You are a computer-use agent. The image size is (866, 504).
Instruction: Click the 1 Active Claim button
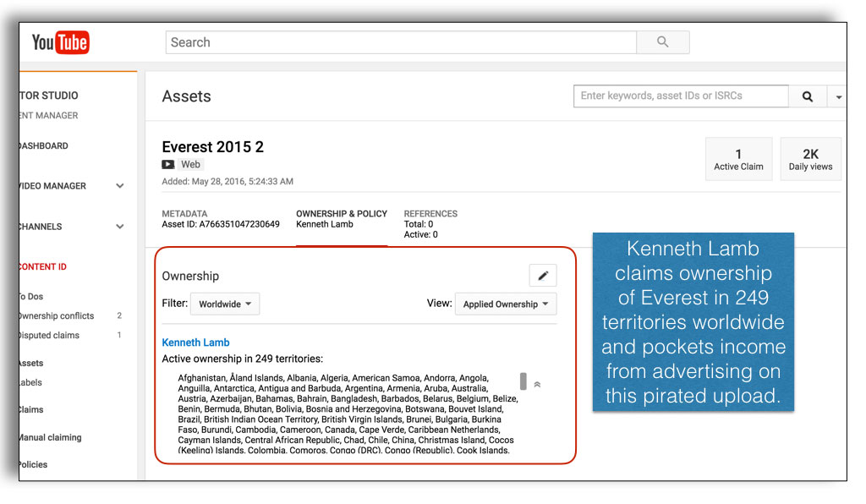(x=738, y=159)
